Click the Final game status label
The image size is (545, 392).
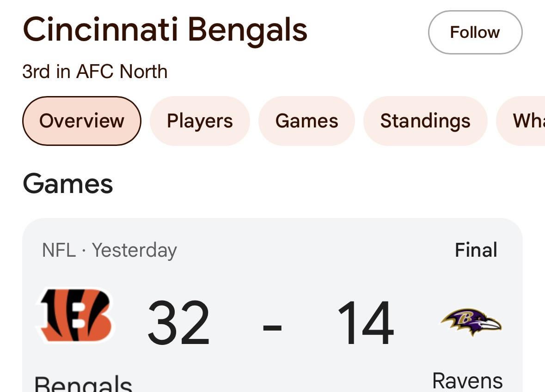click(x=476, y=250)
